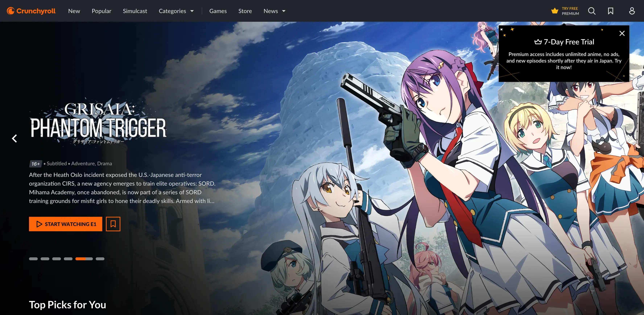Open the search icon

pos(591,11)
